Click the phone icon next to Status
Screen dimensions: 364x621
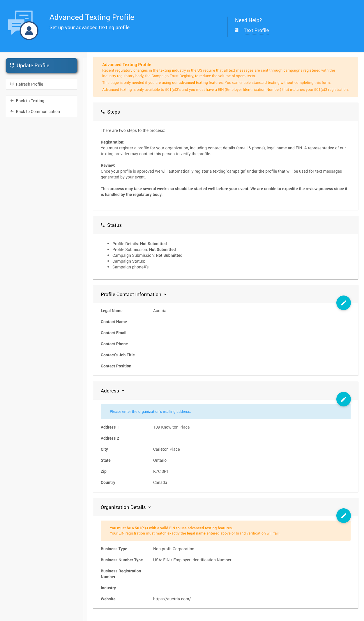pos(103,225)
